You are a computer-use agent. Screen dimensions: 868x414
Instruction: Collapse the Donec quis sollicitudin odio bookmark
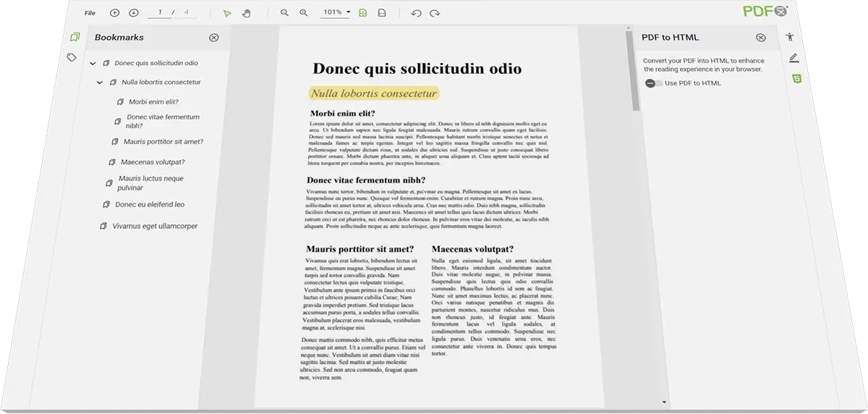coord(93,64)
